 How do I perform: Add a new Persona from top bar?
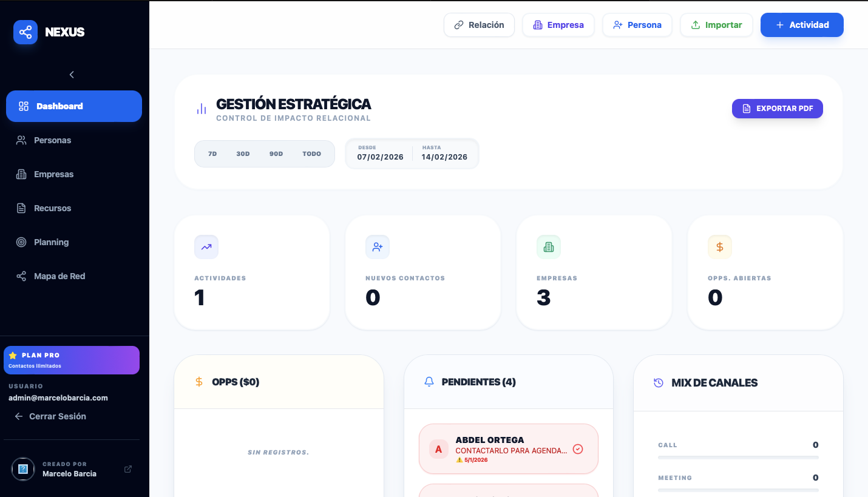(x=637, y=25)
